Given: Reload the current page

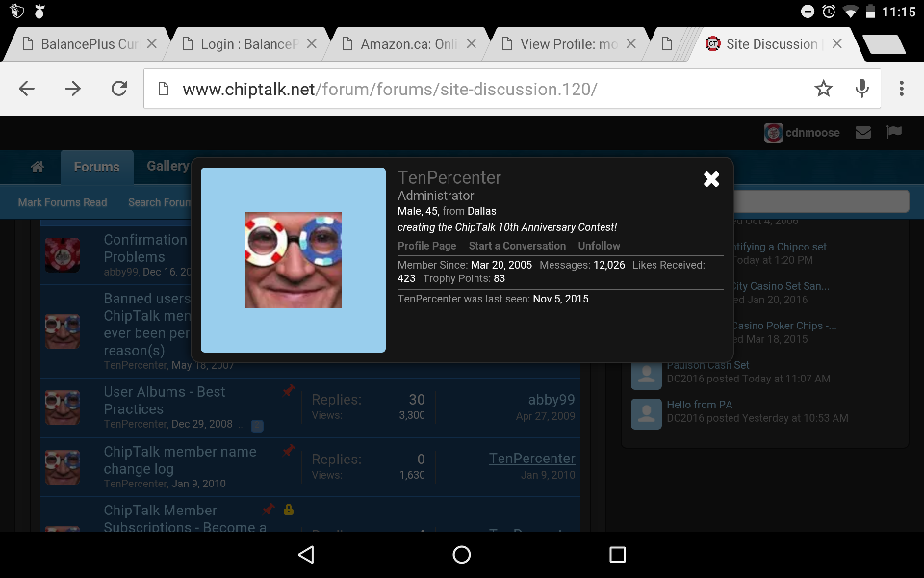Looking at the screenshot, I should [x=119, y=89].
